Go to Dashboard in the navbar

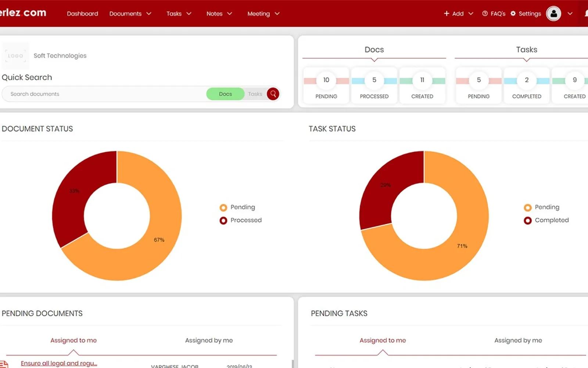click(x=82, y=14)
